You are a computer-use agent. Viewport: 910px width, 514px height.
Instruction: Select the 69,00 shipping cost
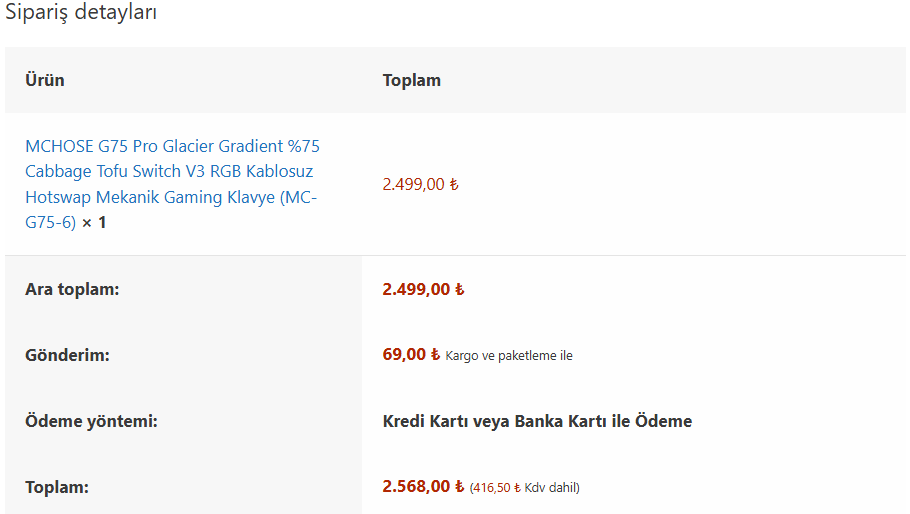(411, 354)
